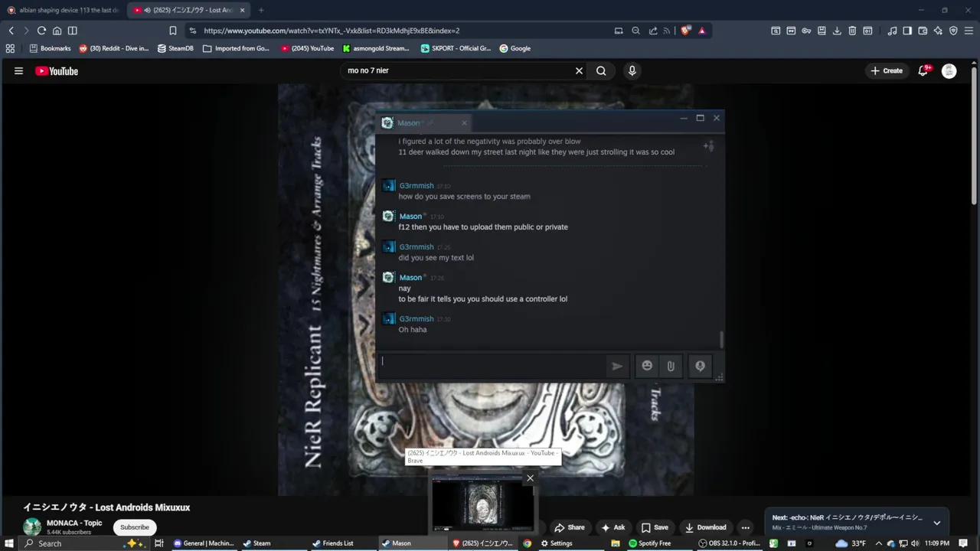The width and height of the screenshot is (980, 551).
Task: Click the Windows taskbar Search box
Action: [x=84, y=543]
